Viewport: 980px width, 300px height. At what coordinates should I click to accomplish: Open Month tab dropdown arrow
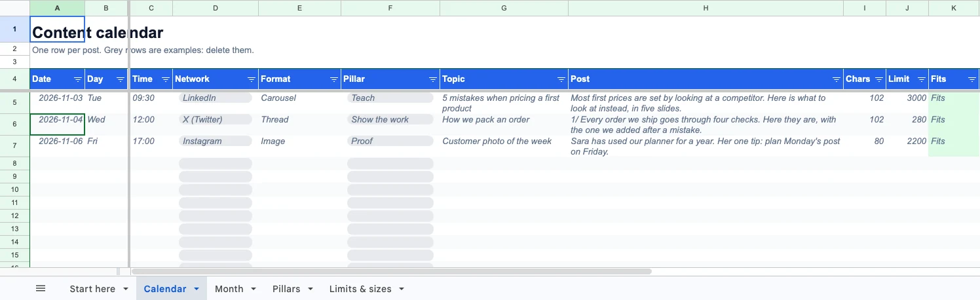pyautogui.click(x=253, y=289)
